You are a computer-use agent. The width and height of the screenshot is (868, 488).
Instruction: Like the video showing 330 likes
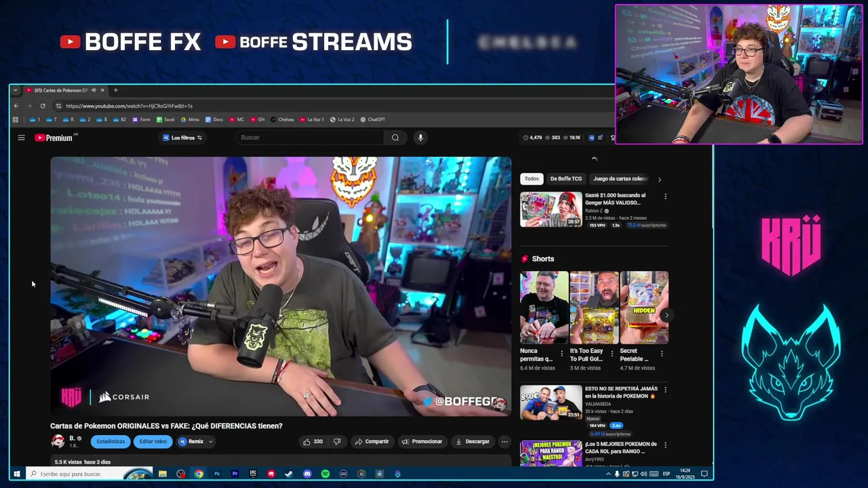click(313, 441)
